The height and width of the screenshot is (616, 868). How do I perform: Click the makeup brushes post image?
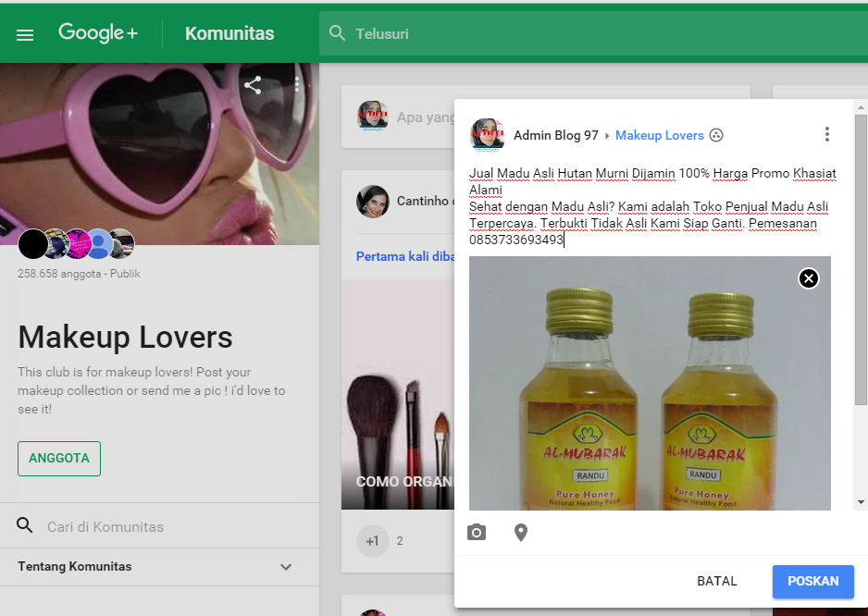click(398, 394)
